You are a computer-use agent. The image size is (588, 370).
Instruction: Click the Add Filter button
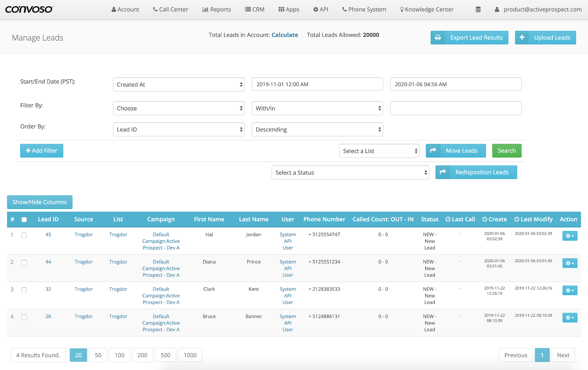[x=42, y=150]
